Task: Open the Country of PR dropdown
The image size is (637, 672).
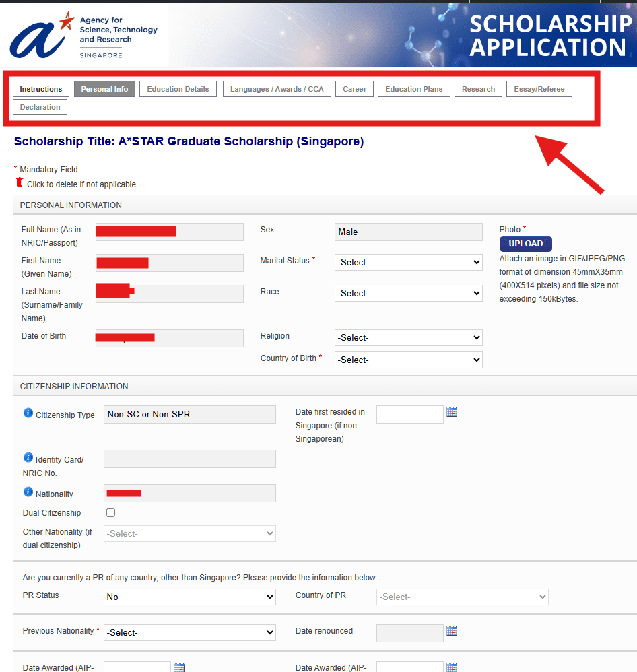Action: (462, 597)
